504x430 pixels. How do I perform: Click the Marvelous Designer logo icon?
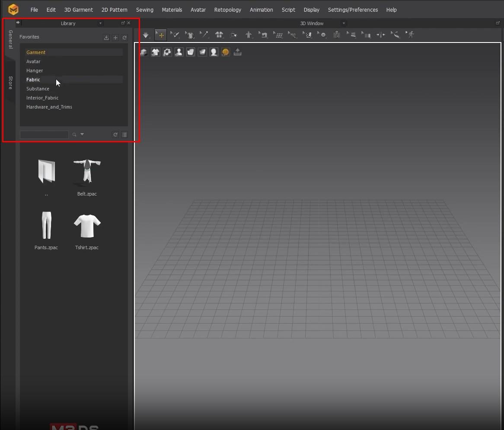click(x=13, y=10)
